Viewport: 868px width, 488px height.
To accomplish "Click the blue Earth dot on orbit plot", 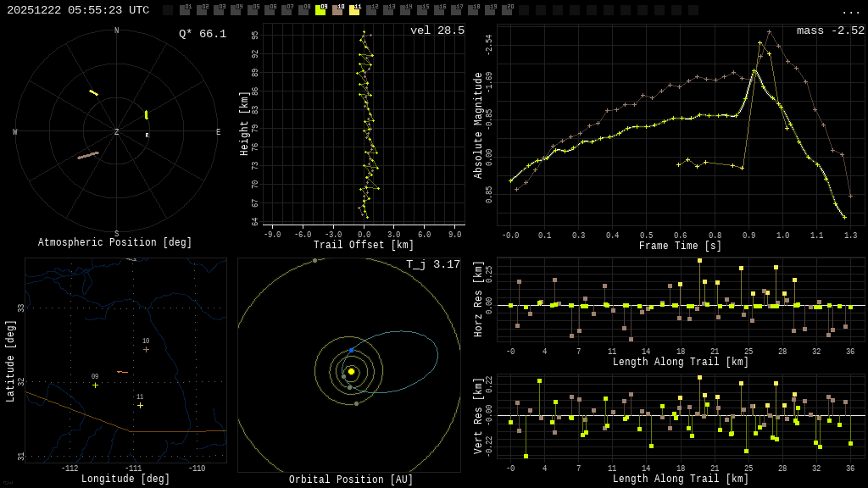I will click(x=351, y=350).
